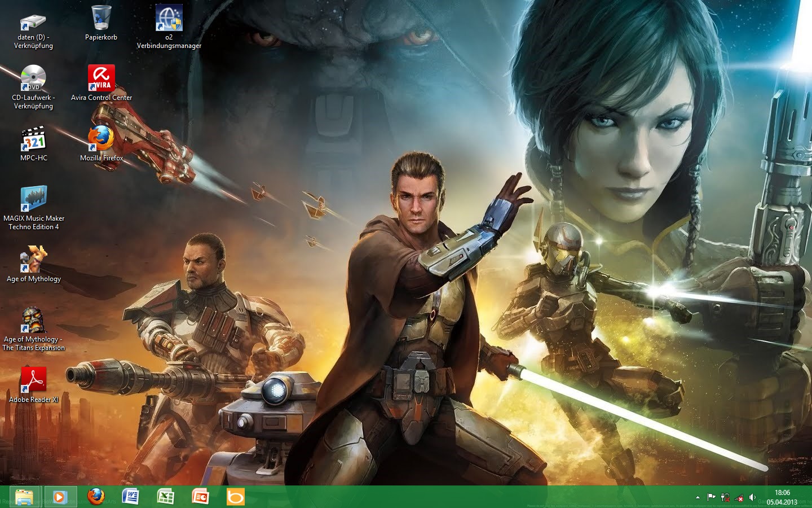Click the o2 Verbindungsmanager desktop icon
This screenshot has width=812, height=508.
pyautogui.click(x=169, y=19)
